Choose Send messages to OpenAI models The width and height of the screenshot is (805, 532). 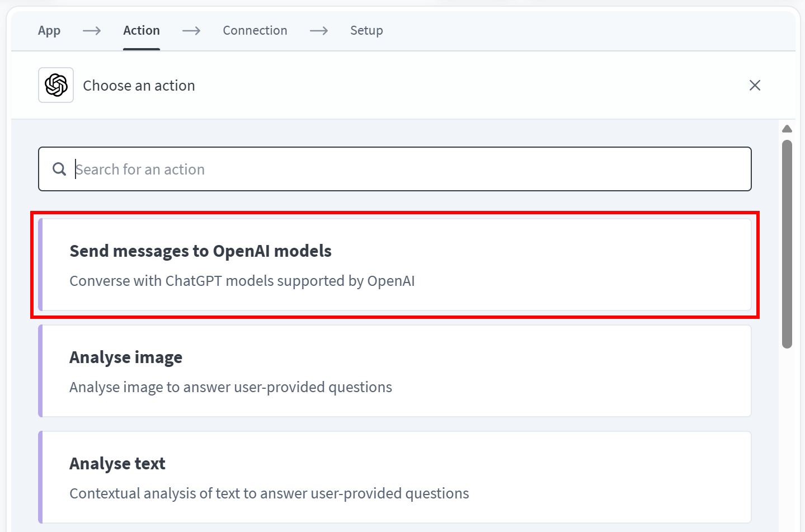tap(395, 265)
